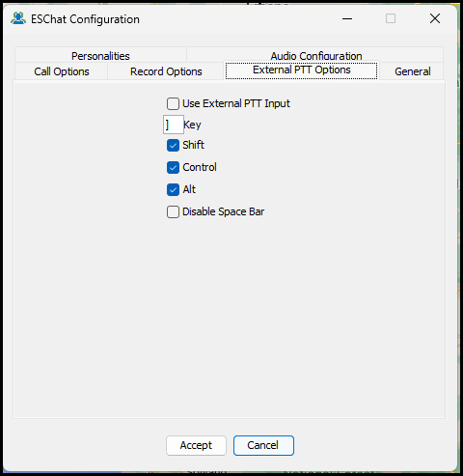
Task: Check the Disable Space Bar option
Action: (173, 211)
